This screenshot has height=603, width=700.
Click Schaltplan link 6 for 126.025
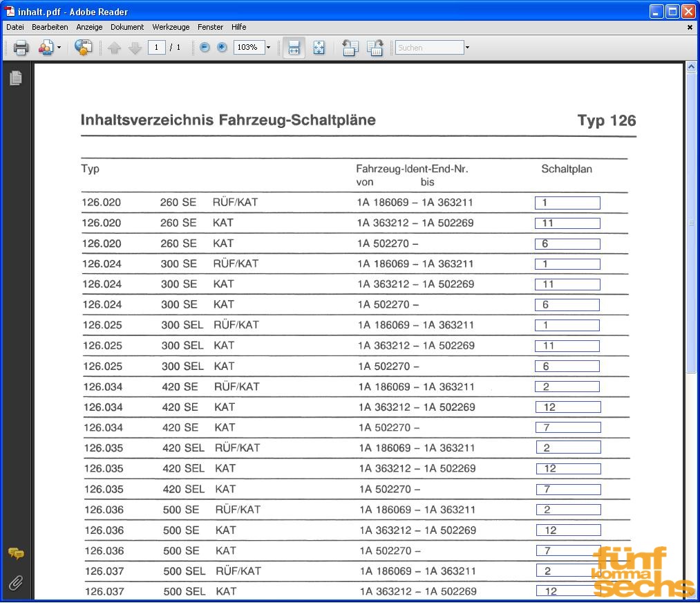point(567,367)
